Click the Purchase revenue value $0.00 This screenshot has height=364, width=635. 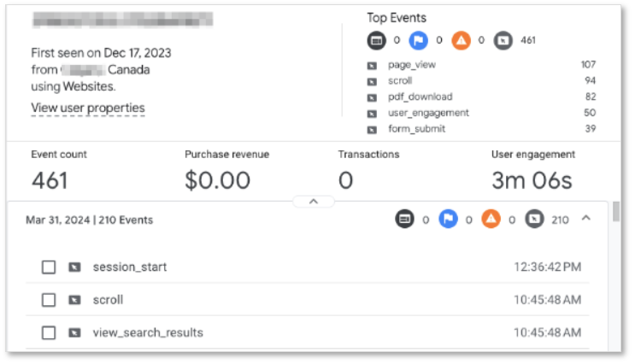pyautogui.click(x=217, y=180)
